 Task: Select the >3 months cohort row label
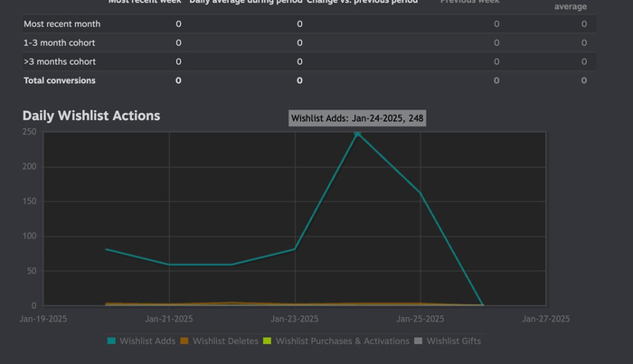[x=60, y=61]
